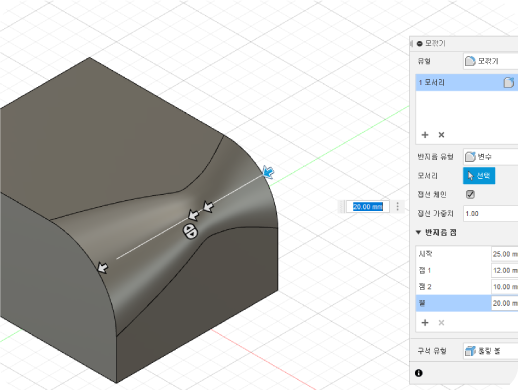Collapse the 반지름 점 section
This screenshot has height=390, width=518.
(419, 232)
